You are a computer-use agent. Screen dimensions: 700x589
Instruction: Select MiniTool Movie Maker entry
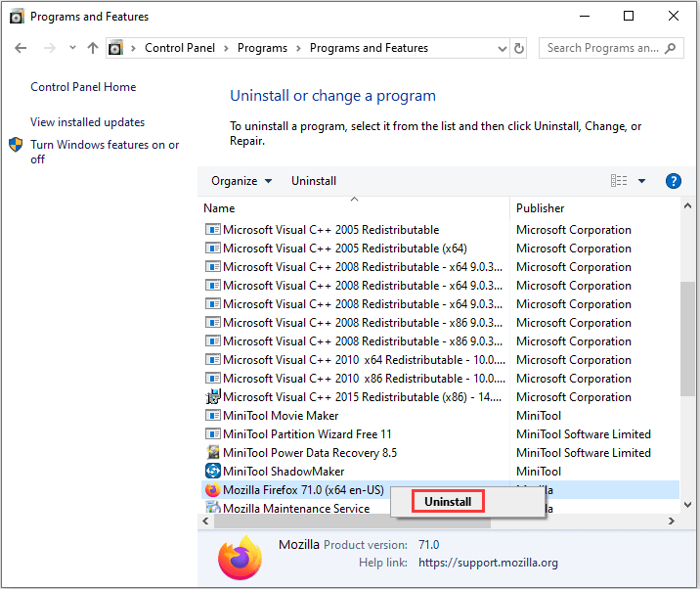tap(281, 416)
